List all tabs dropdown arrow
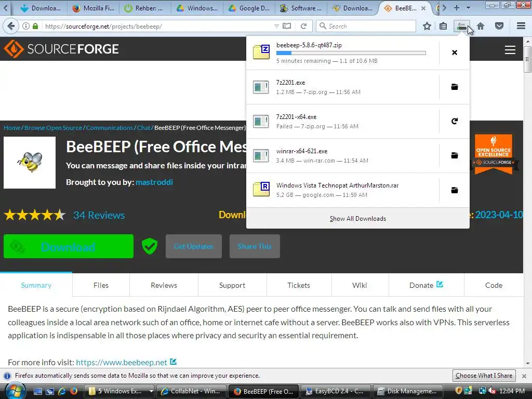Viewport: 532px width, 399px height. click(468, 8)
